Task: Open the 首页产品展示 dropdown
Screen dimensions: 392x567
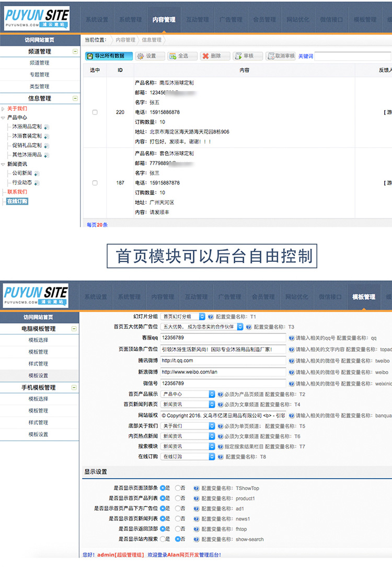Action: coord(188,394)
